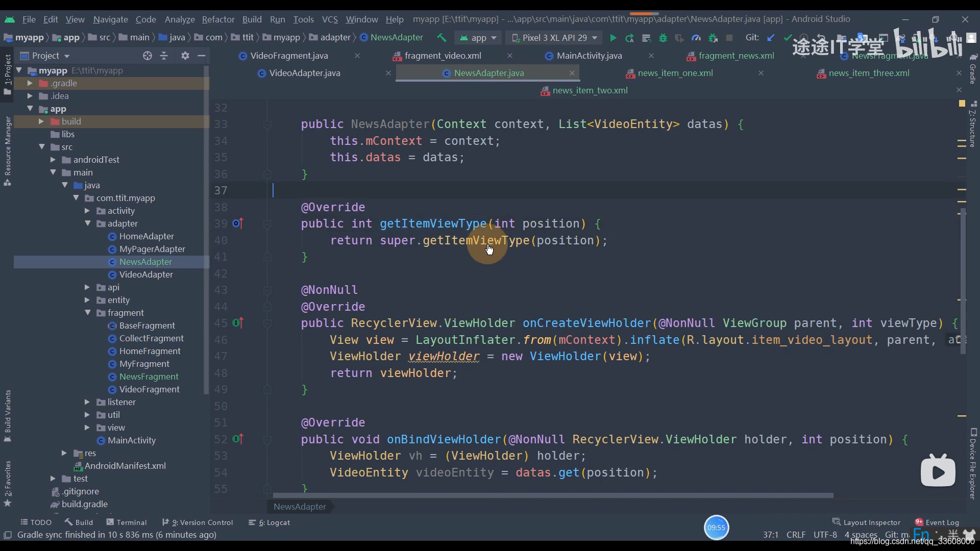Toggle the 2: Favorites side panel

tap(7, 483)
